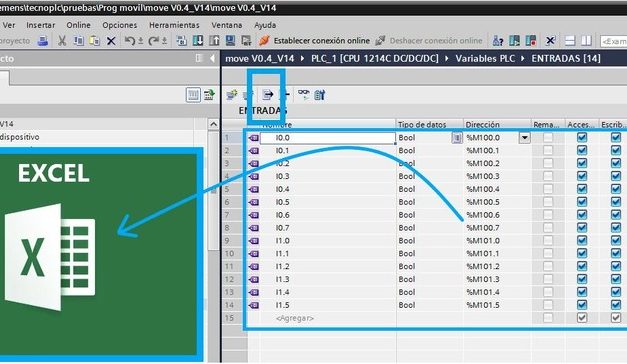Click the Cross-references X icon
The image size is (627, 364).
[x=550, y=40]
